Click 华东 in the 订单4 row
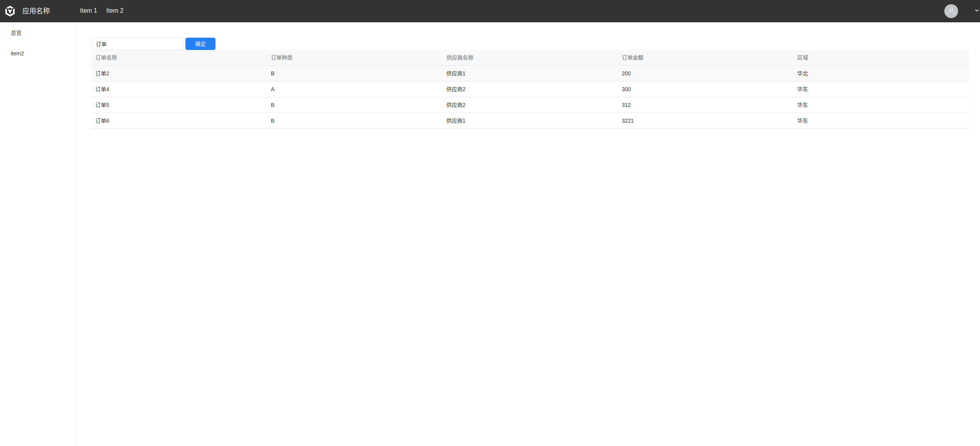This screenshot has width=980, height=446. [803, 89]
